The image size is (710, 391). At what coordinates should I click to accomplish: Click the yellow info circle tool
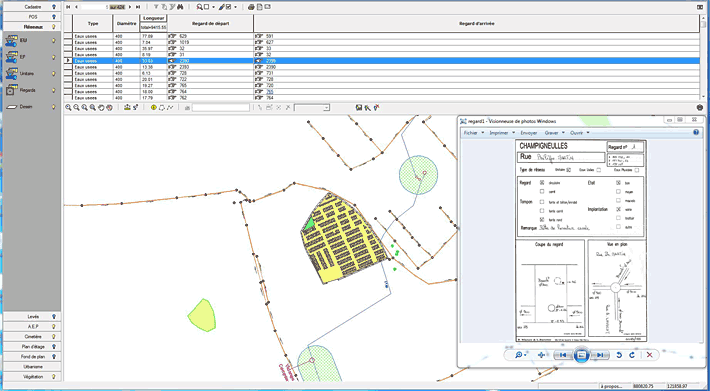click(x=154, y=108)
